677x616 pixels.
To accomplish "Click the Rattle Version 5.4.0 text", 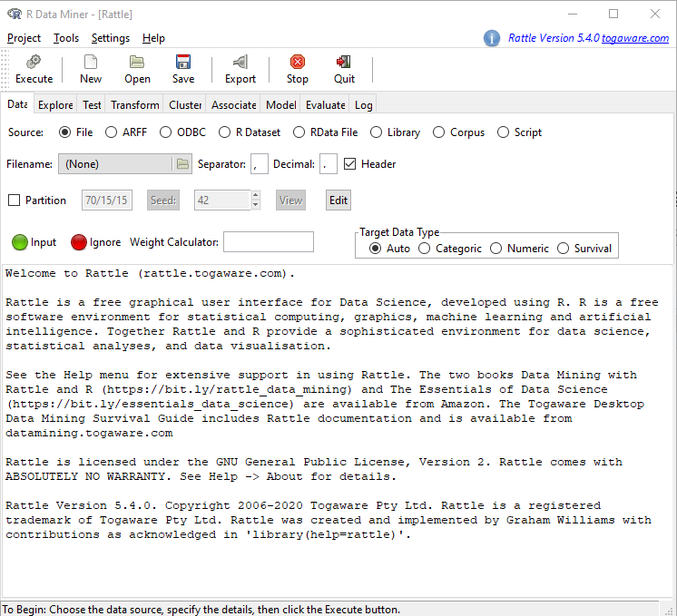I will (554, 38).
